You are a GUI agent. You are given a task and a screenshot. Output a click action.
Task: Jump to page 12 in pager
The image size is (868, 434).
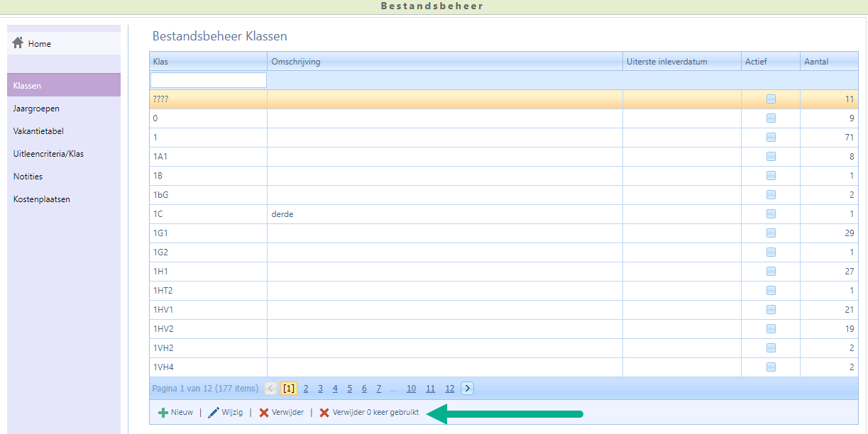tap(449, 389)
